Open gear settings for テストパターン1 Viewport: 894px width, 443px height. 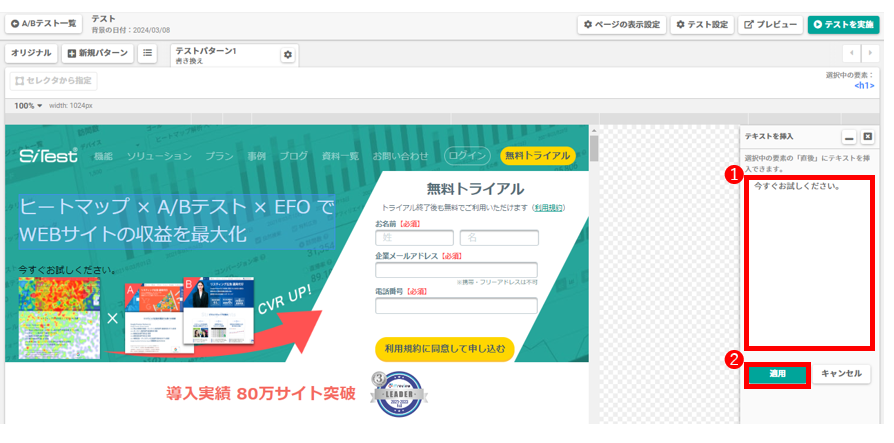288,55
